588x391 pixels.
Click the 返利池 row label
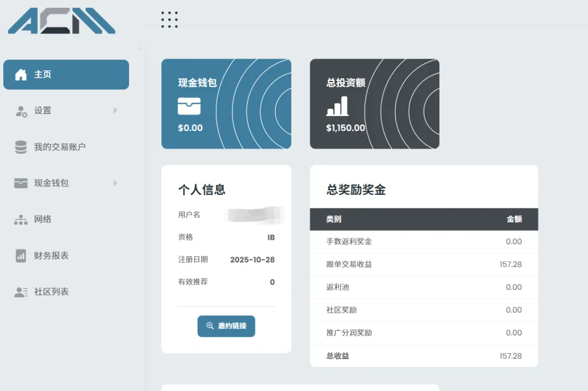click(338, 287)
